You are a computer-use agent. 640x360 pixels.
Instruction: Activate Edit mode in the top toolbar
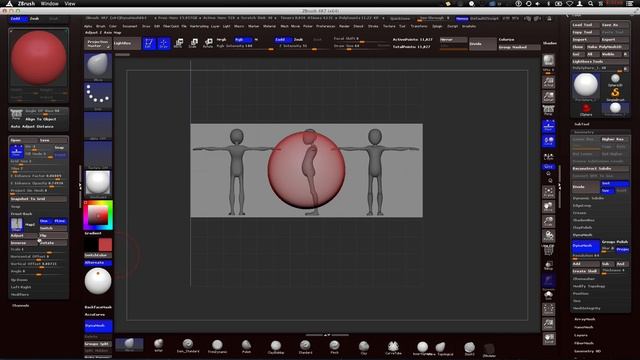click(x=149, y=43)
